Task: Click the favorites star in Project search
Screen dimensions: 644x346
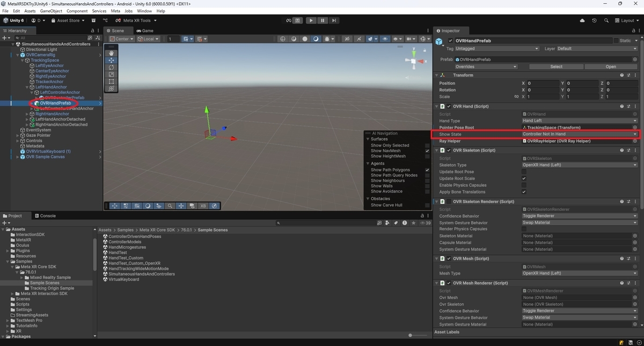Action: (x=413, y=223)
